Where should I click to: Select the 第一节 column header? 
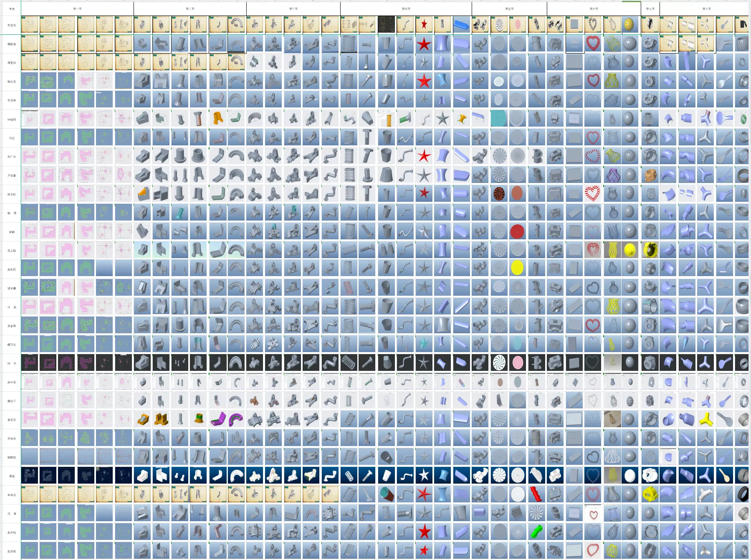[x=77, y=9]
